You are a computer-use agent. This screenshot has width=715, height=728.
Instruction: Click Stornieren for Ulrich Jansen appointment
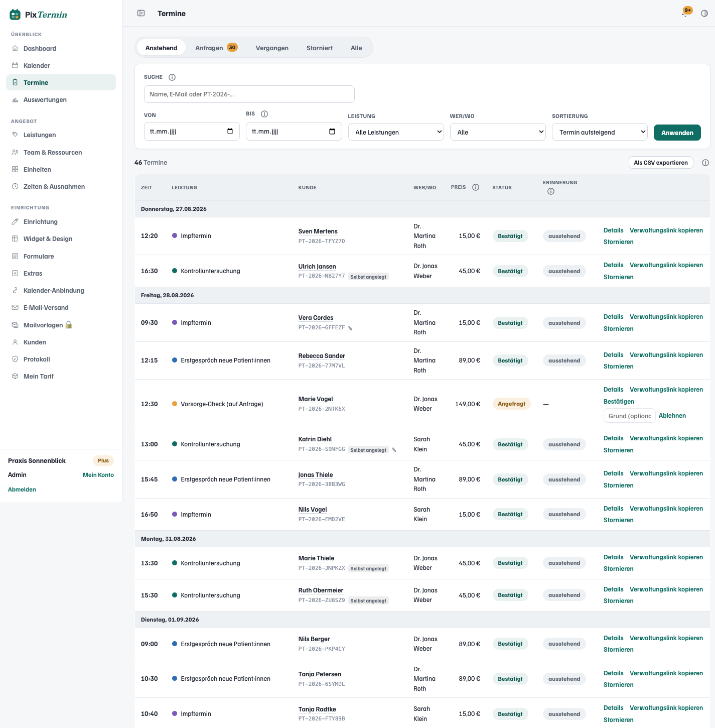(x=618, y=277)
